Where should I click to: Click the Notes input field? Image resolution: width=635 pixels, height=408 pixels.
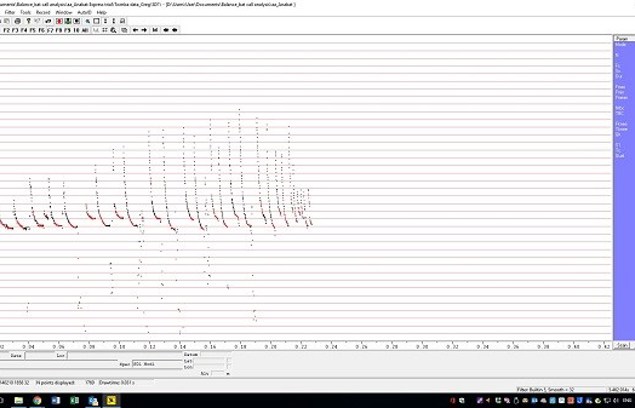tap(59, 364)
